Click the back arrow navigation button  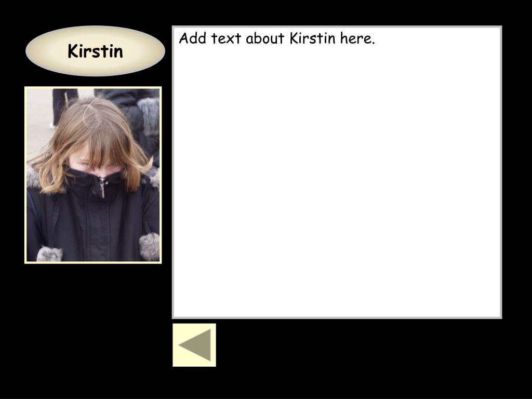click(194, 345)
